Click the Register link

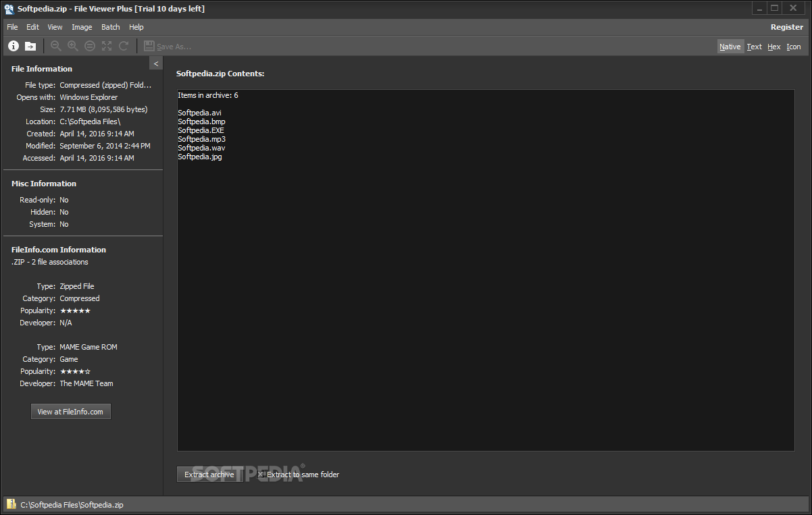tap(787, 27)
